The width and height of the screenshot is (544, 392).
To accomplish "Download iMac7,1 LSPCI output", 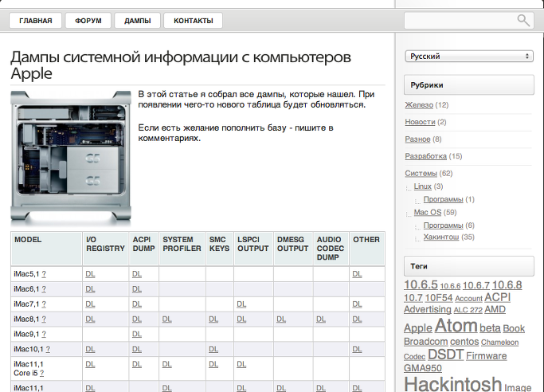I will (241, 304).
